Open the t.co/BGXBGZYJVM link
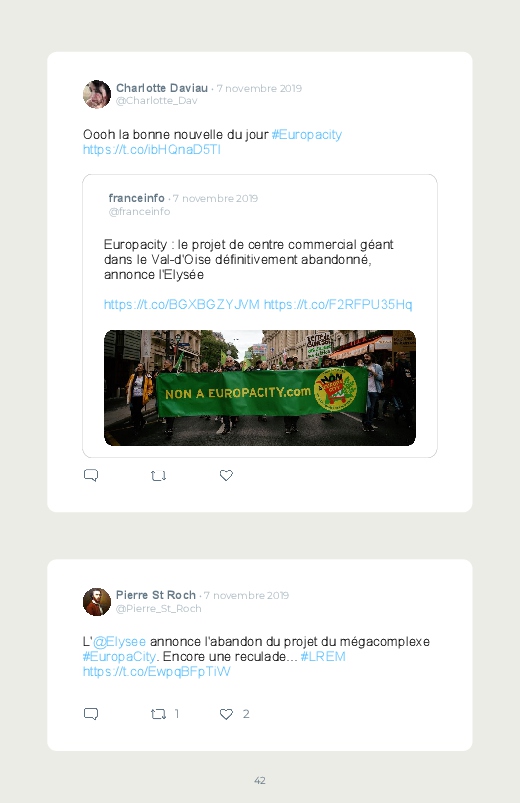The width and height of the screenshot is (520, 803). (182, 305)
